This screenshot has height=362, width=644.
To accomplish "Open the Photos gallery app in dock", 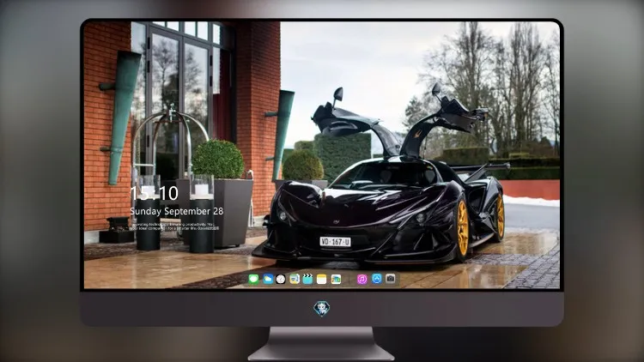I will point(336,279).
